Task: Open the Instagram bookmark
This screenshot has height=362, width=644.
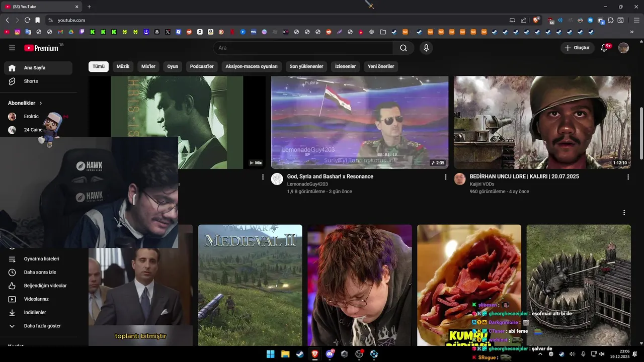Action: click(x=18, y=32)
